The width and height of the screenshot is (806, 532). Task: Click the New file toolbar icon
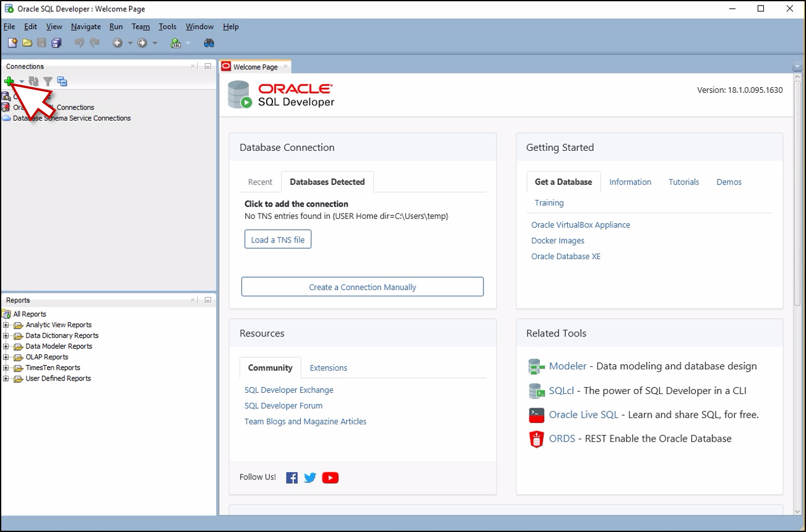tap(12, 43)
